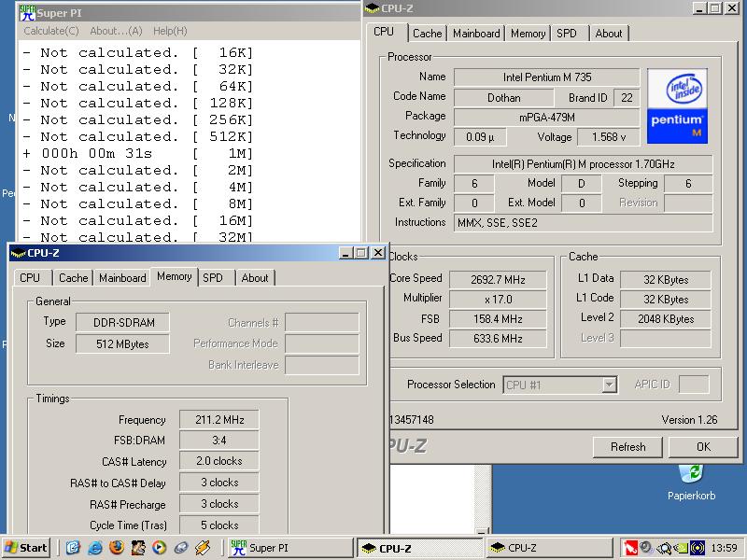The width and height of the screenshot is (747, 560).
Task: Click the FSB value 158.4 MHz
Action: [498, 318]
